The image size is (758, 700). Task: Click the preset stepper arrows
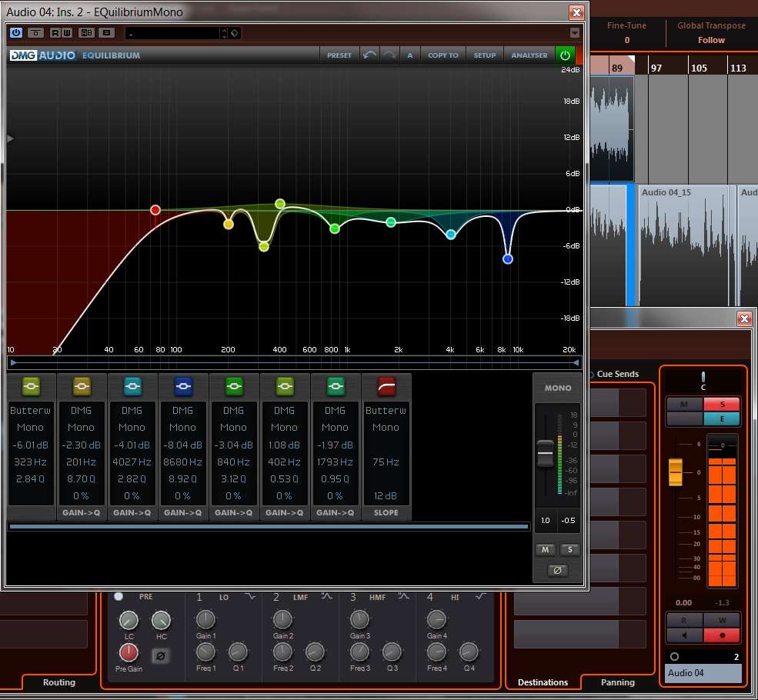coord(224,33)
